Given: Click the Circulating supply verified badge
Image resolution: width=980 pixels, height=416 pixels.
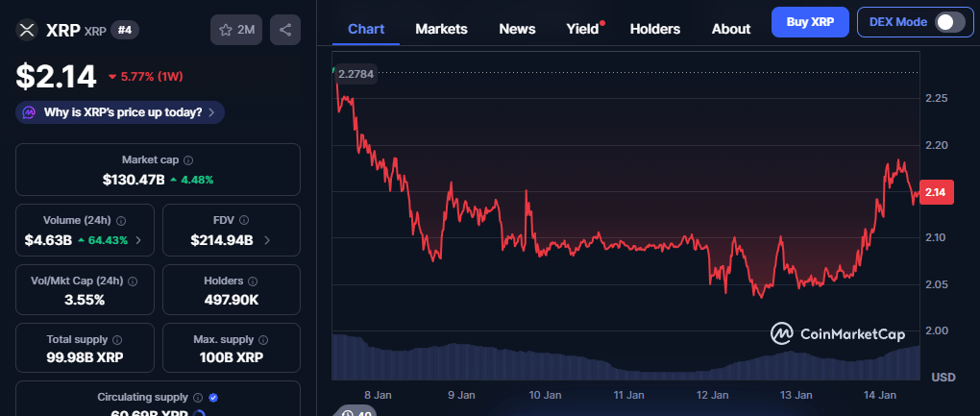Looking at the screenshot, I should click(x=213, y=397).
